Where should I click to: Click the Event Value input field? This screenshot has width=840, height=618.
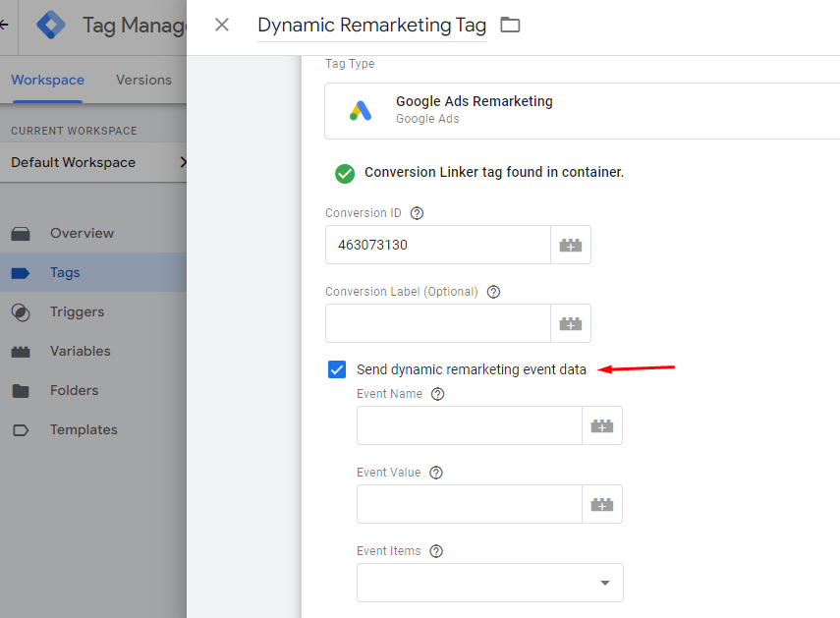click(470, 504)
